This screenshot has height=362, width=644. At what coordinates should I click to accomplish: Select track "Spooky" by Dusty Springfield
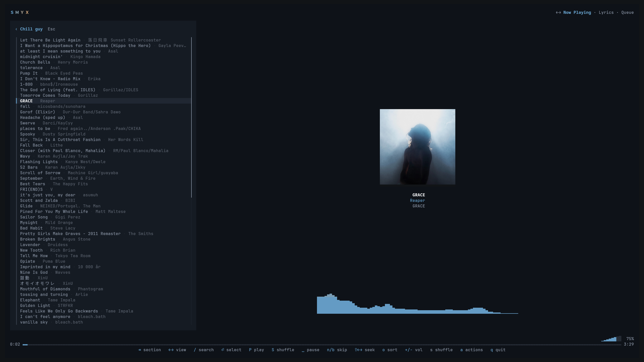pyautogui.click(x=104, y=134)
